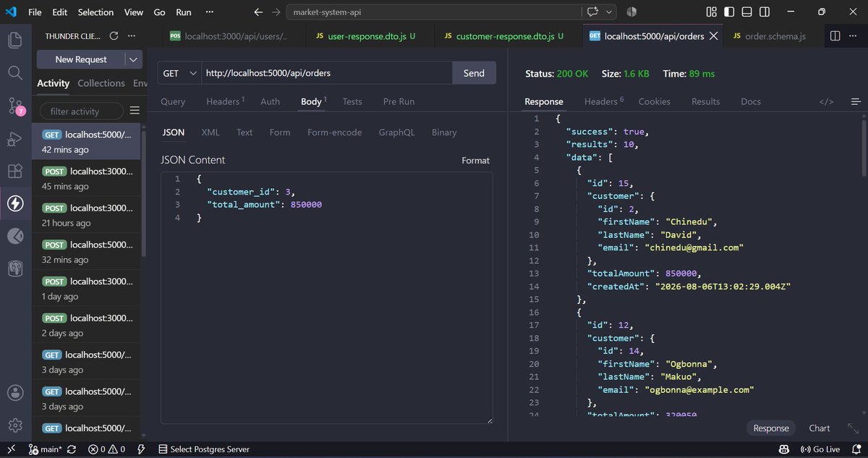Click the New Request button
This screenshot has height=458, width=868.
pos(81,59)
